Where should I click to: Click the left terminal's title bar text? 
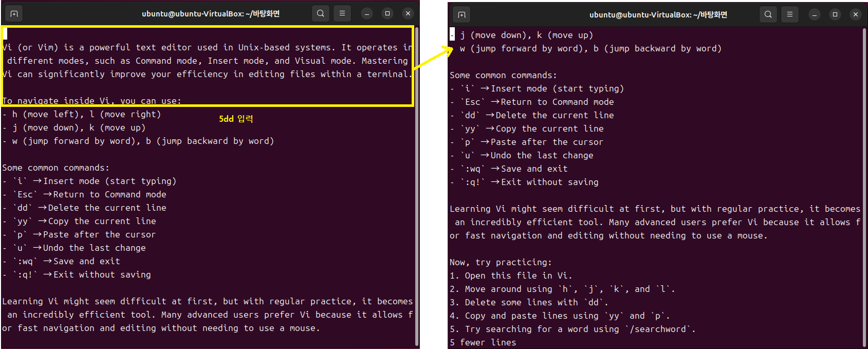[211, 13]
